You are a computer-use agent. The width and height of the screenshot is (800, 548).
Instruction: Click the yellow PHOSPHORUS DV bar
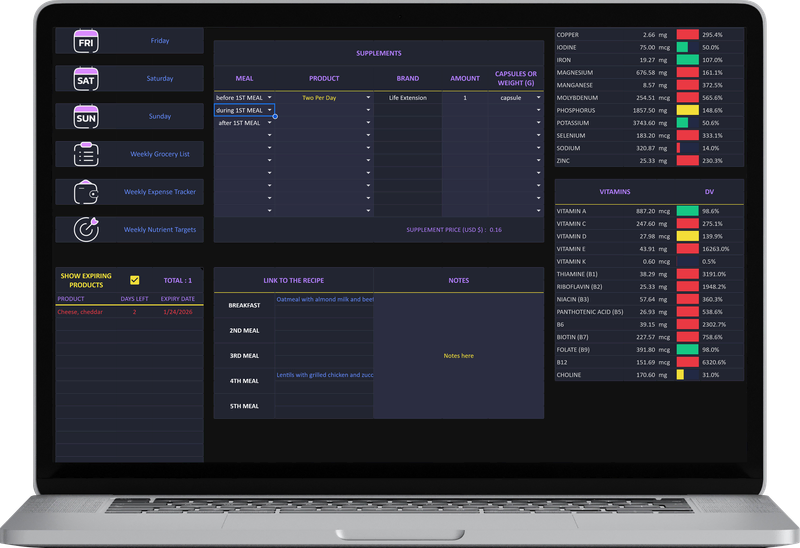point(687,110)
